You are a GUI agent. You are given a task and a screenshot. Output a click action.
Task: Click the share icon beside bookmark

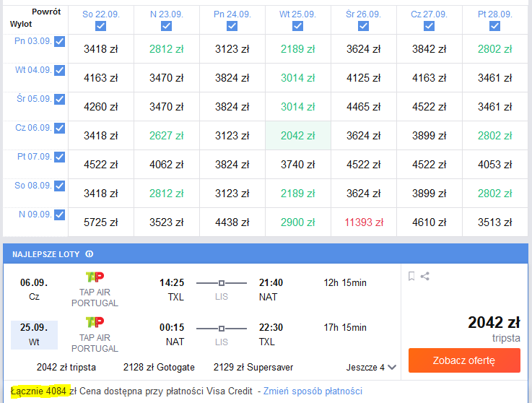pyautogui.click(x=424, y=276)
